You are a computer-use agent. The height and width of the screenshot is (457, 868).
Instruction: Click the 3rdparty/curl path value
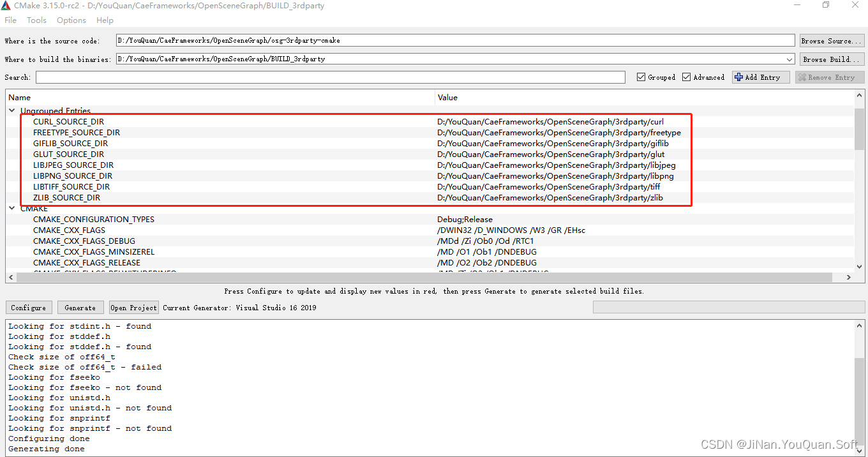pyautogui.click(x=550, y=122)
